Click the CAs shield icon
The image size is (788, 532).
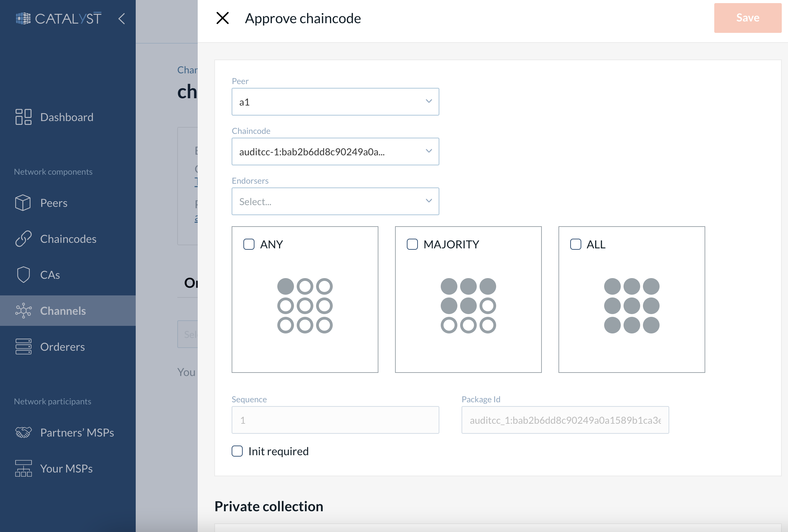coord(23,275)
